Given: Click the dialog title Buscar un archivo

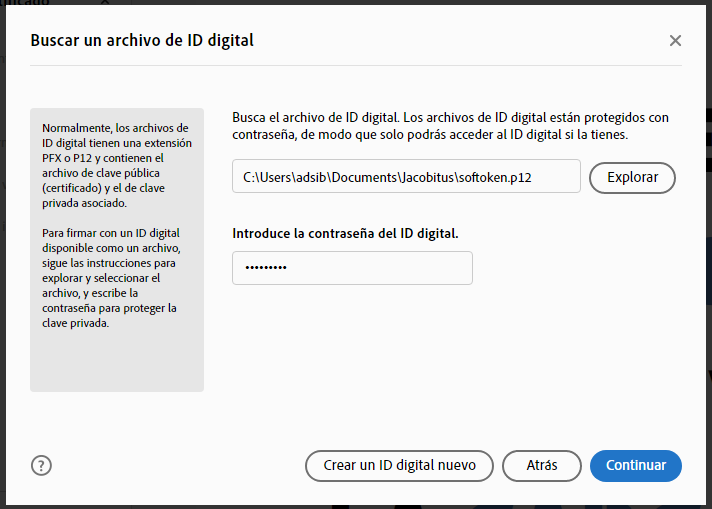Looking at the screenshot, I should [x=142, y=41].
